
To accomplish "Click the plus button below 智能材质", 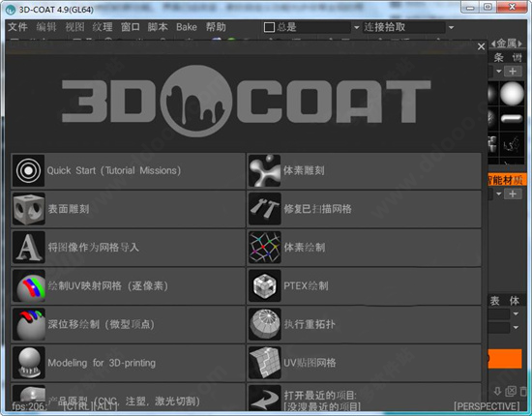I will [513, 193].
